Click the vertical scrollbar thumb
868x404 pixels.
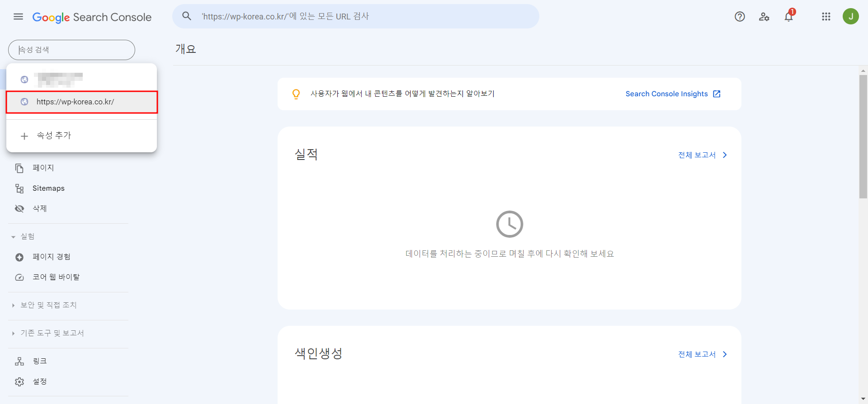[x=863, y=136]
